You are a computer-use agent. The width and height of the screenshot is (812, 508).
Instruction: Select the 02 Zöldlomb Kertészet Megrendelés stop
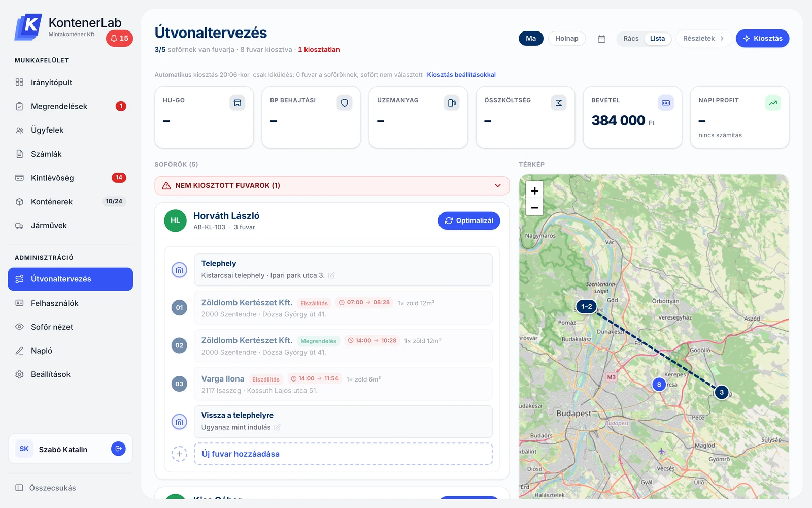343,346
